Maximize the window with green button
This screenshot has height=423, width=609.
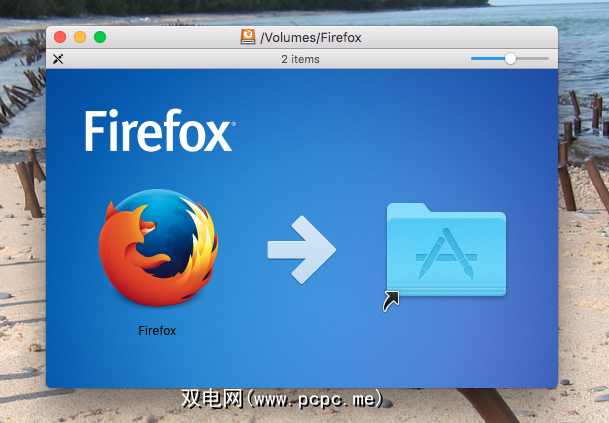click(100, 37)
